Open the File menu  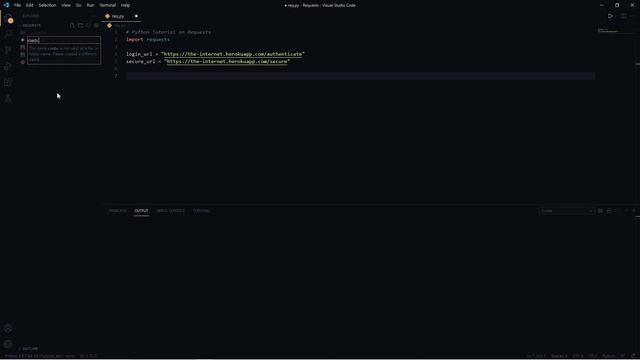[18, 5]
